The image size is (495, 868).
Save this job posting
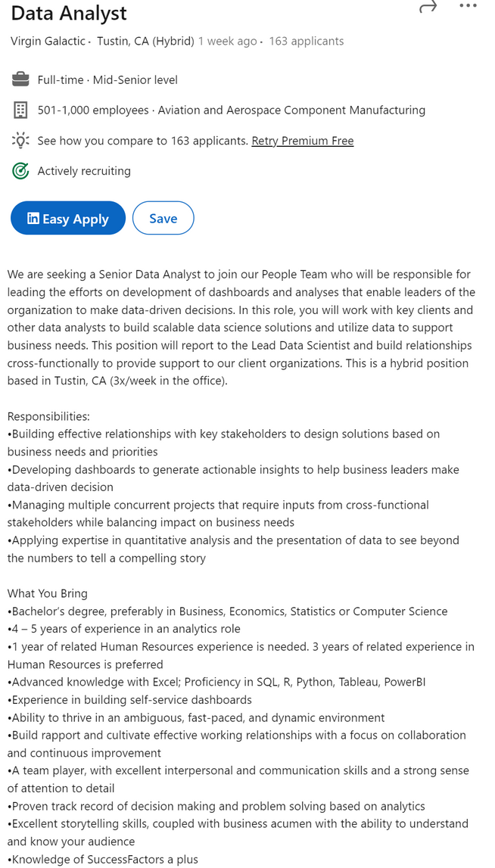[x=163, y=218]
